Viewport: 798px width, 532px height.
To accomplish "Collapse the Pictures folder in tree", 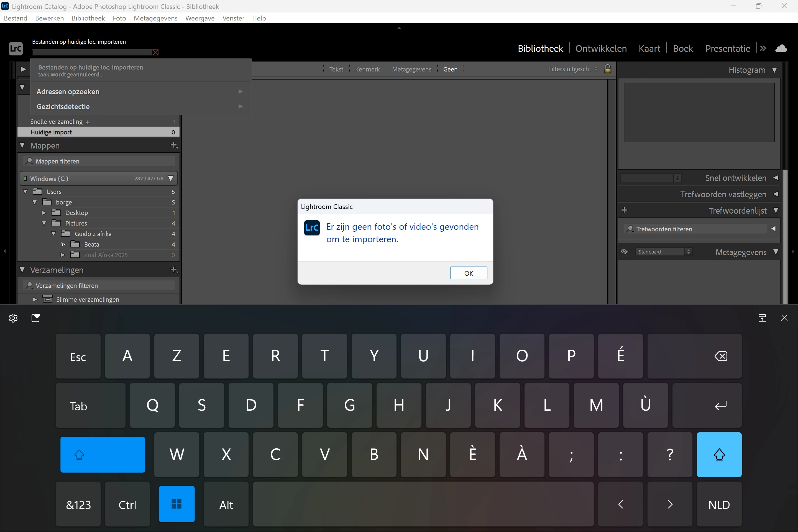I will coord(44,223).
